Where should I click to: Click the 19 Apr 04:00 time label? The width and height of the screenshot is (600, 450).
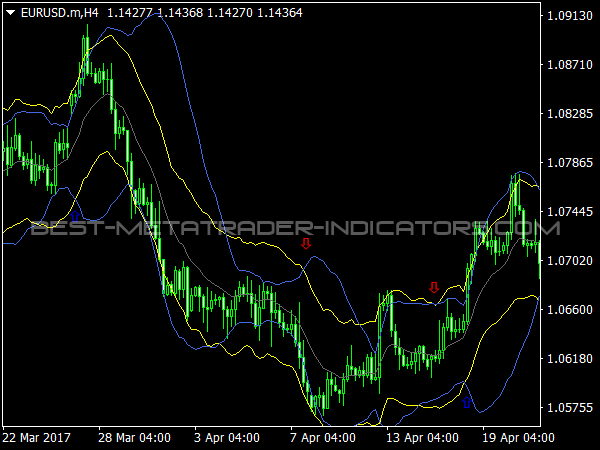[x=518, y=437]
